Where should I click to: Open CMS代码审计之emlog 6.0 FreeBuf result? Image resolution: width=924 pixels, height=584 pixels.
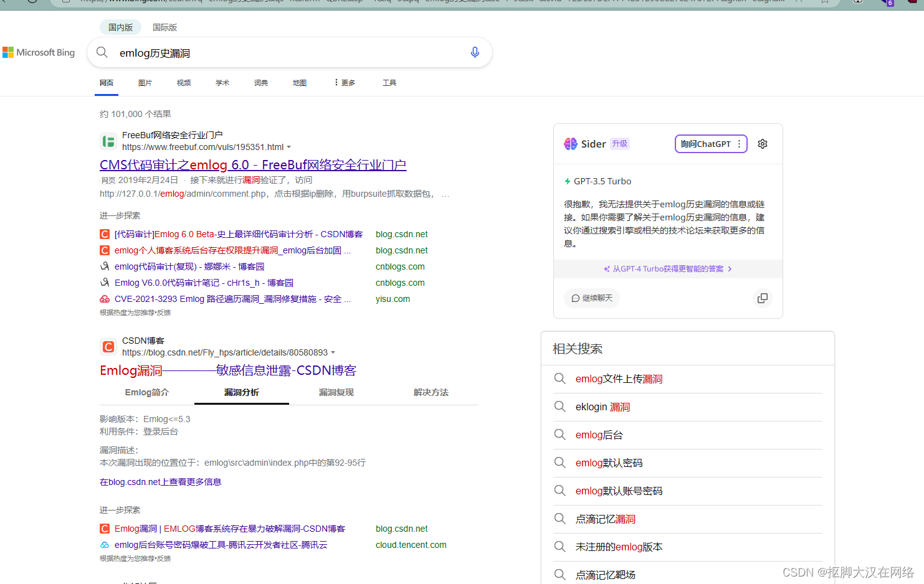click(253, 165)
